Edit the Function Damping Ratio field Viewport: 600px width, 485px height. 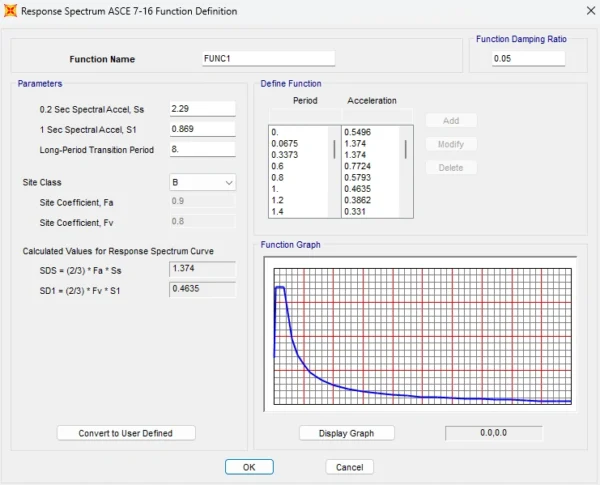click(528, 59)
